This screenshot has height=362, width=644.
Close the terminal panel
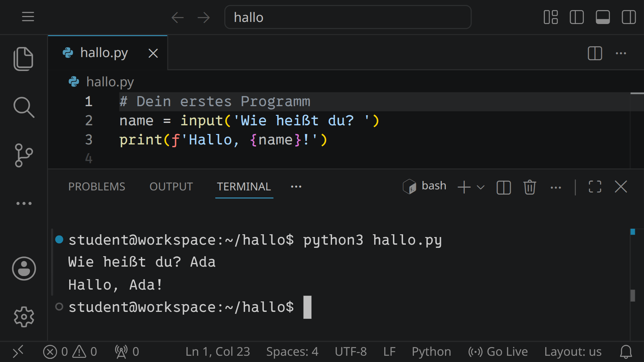621,187
